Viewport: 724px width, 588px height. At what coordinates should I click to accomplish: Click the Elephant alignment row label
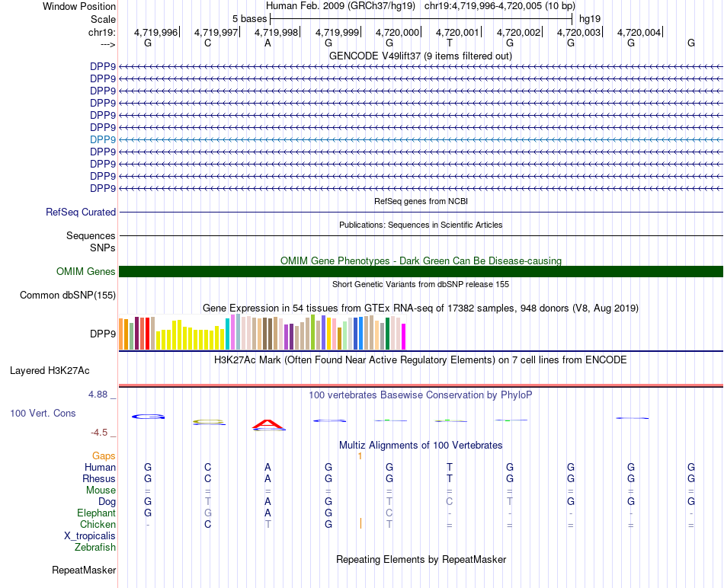(x=97, y=513)
